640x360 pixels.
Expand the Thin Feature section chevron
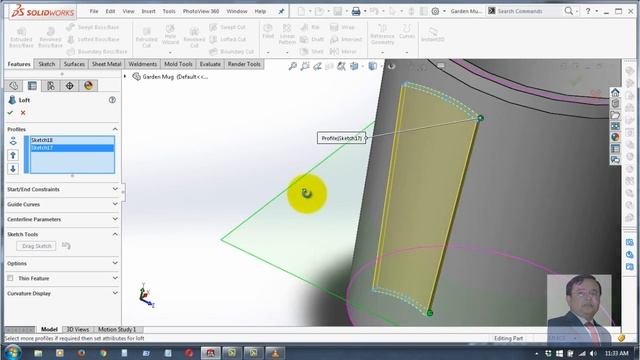(x=115, y=278)
